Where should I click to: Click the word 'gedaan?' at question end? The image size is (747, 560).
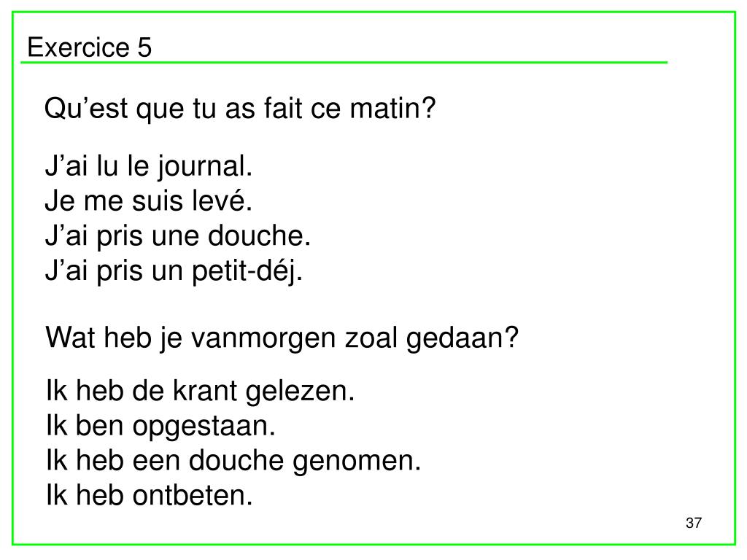point(462,340)
